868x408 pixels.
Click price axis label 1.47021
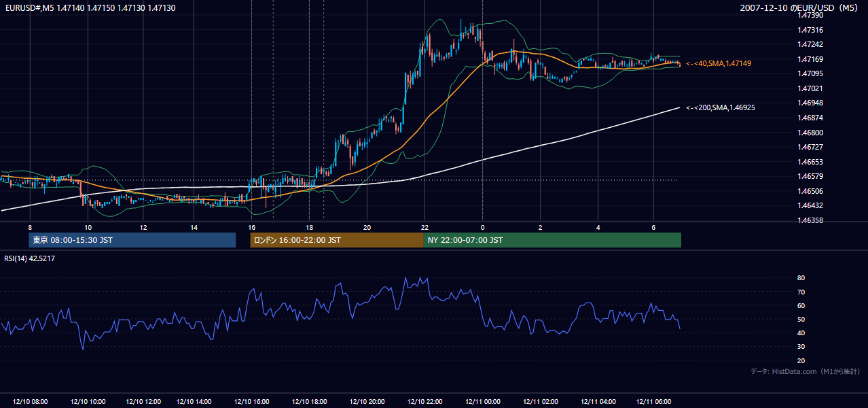coord(810,88)
